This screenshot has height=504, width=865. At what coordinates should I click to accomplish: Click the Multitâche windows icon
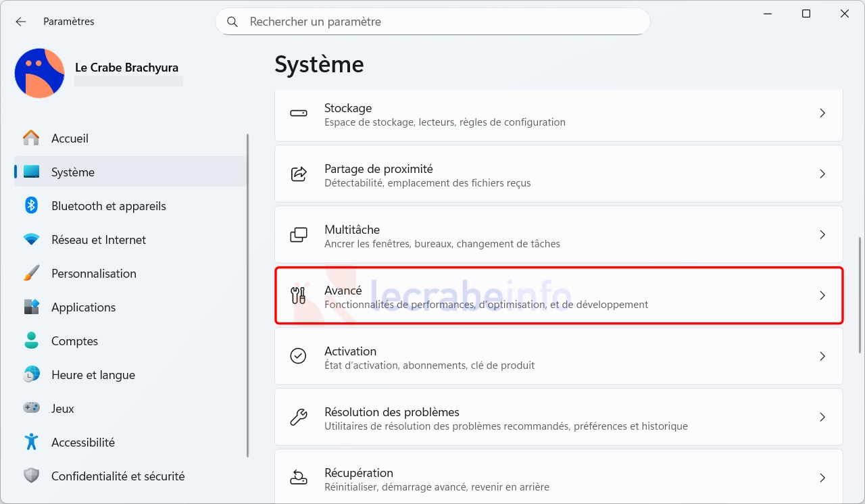click(x=299, y=235)
